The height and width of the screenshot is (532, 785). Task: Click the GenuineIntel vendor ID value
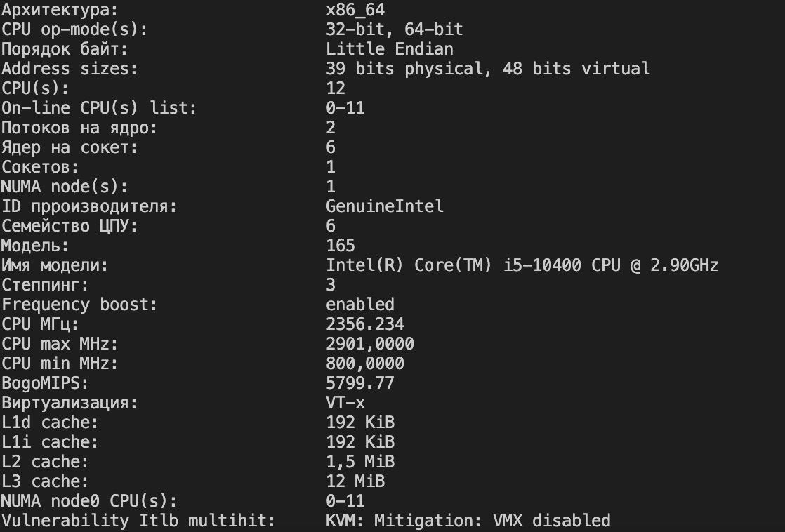point(385,206)
